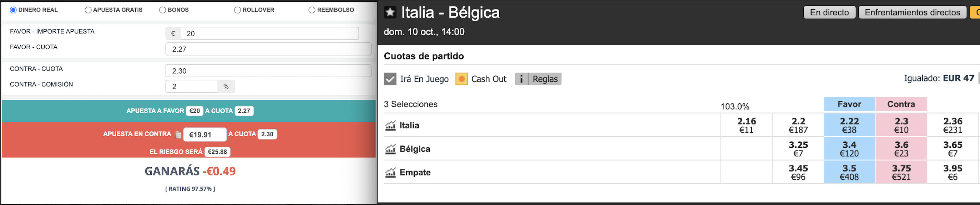
Task: Select the Apuesta Gratis radio button
Action: tap(88, 10)
